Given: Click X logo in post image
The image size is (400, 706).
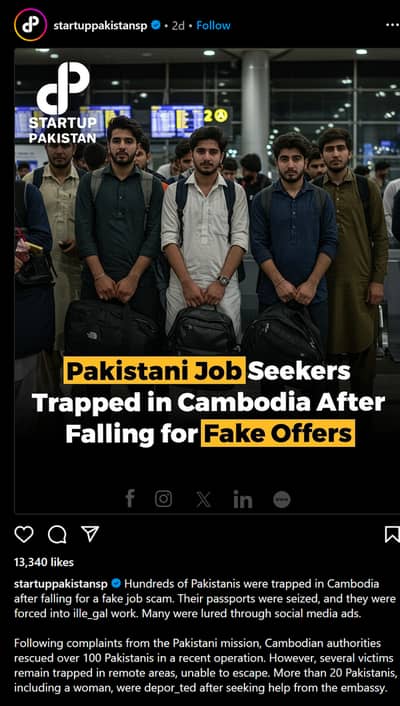Looking at the screenshot, I should coord(203,499).
